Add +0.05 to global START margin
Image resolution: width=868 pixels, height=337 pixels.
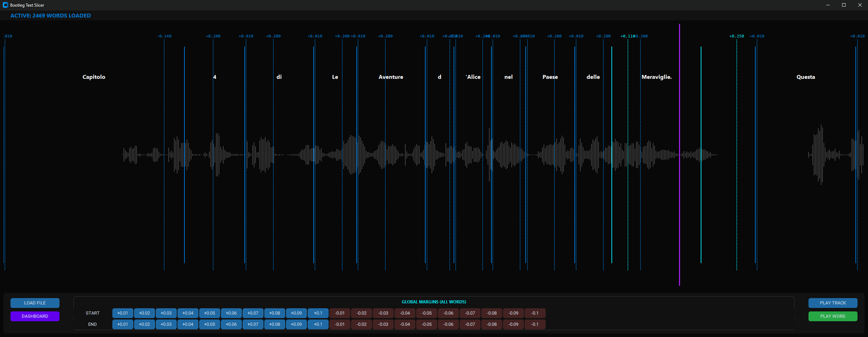[x=209, y=313]
